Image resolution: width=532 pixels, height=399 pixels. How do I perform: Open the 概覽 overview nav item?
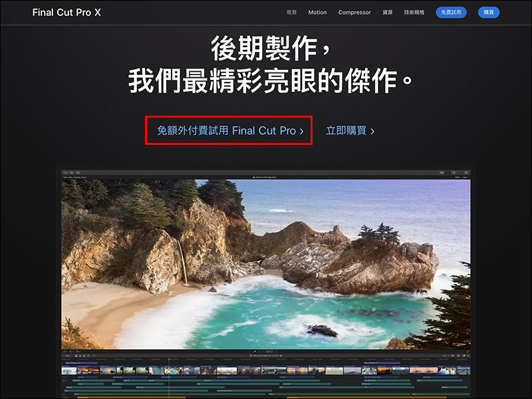pyautogui.click(x=291, y=12)
